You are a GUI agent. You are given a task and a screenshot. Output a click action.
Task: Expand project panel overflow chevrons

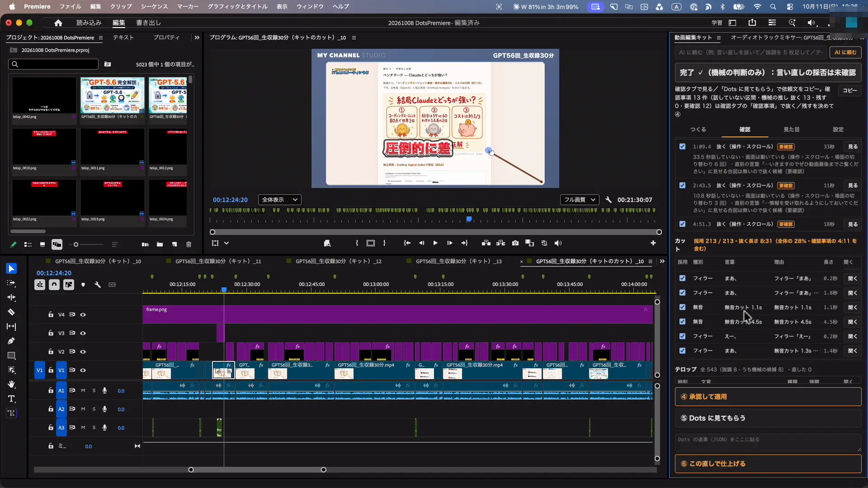(197, 38)
